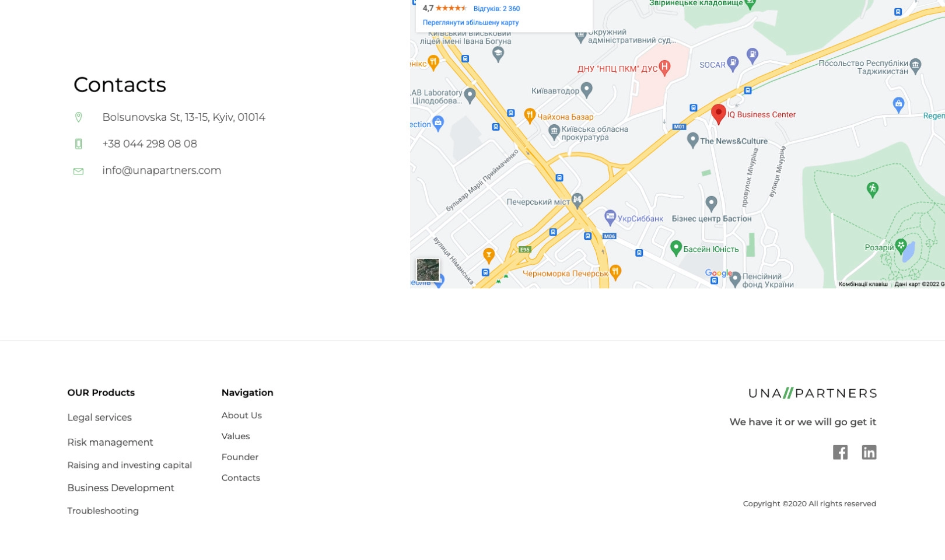Click the УкрСиббанк bank marker

pyautogui.click(x=610, y=218)
